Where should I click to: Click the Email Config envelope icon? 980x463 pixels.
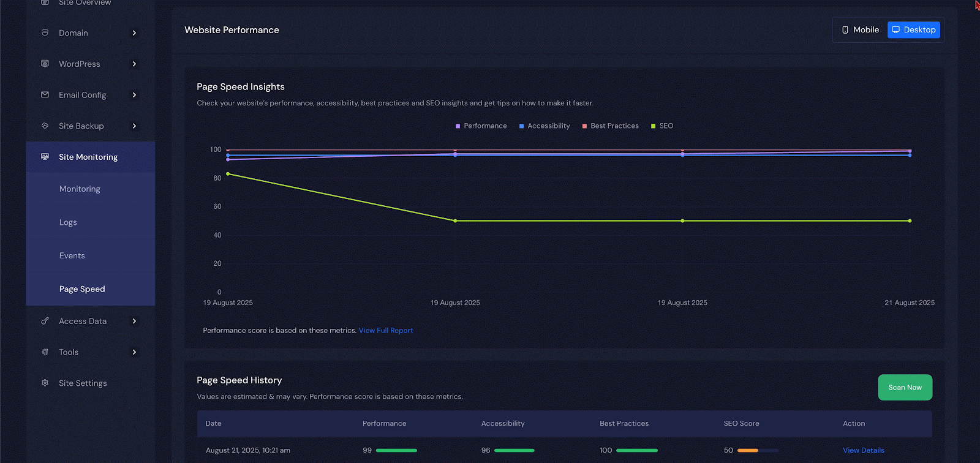[45, 95]
